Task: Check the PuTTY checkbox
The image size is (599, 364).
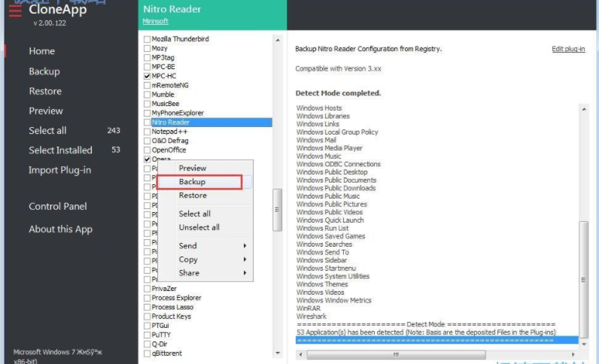Action: click(x=147, y=335)
